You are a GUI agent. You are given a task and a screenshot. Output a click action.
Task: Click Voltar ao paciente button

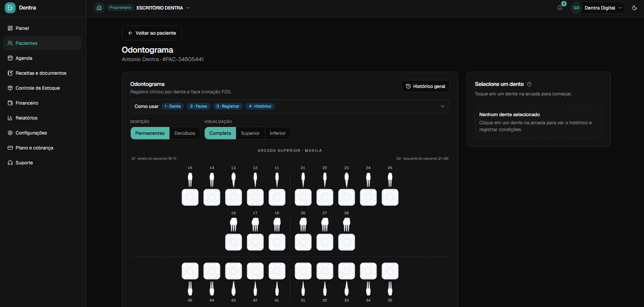(x=152, y=33)
